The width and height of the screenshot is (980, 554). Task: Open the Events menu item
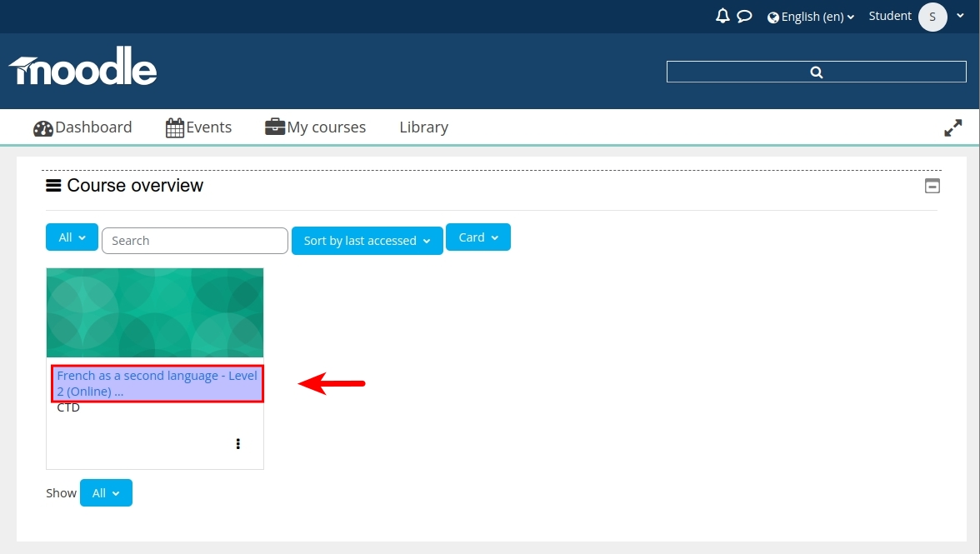tap(198, 127)
